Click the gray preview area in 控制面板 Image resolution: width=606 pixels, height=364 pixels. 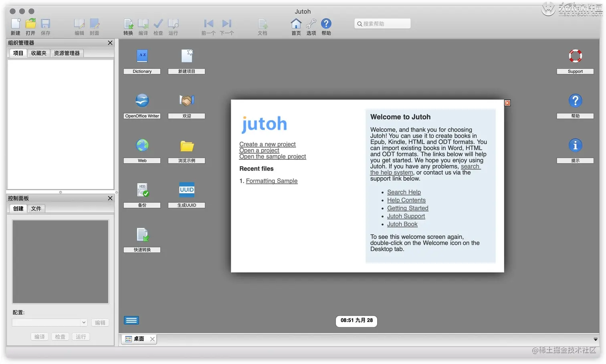(x=60, y=261)
